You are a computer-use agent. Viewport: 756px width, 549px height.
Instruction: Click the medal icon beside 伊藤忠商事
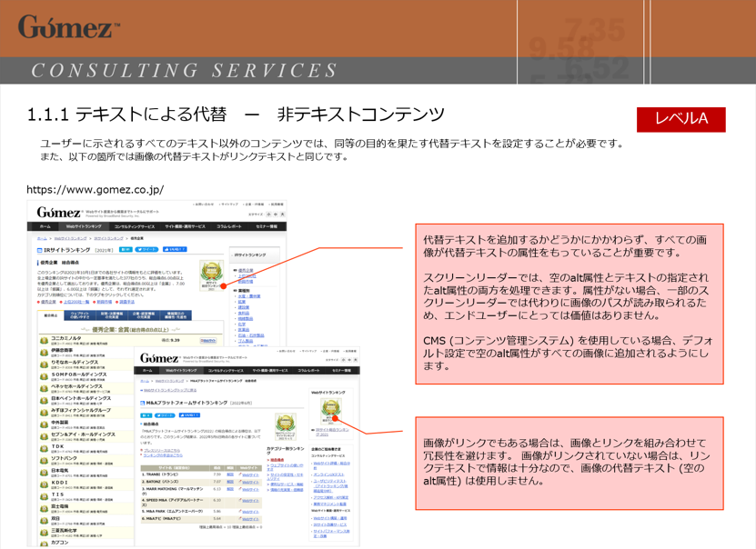point(44,353)
